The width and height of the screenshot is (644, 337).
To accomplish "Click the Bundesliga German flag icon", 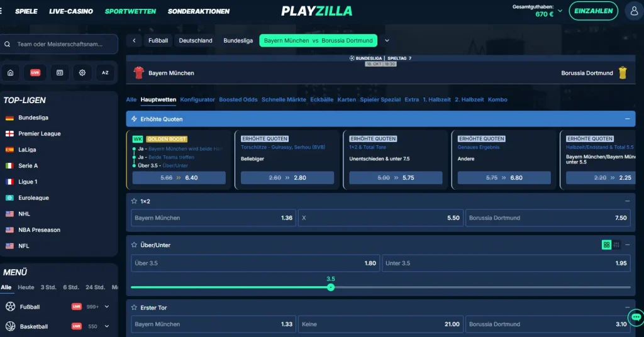I will click(9, 118).
